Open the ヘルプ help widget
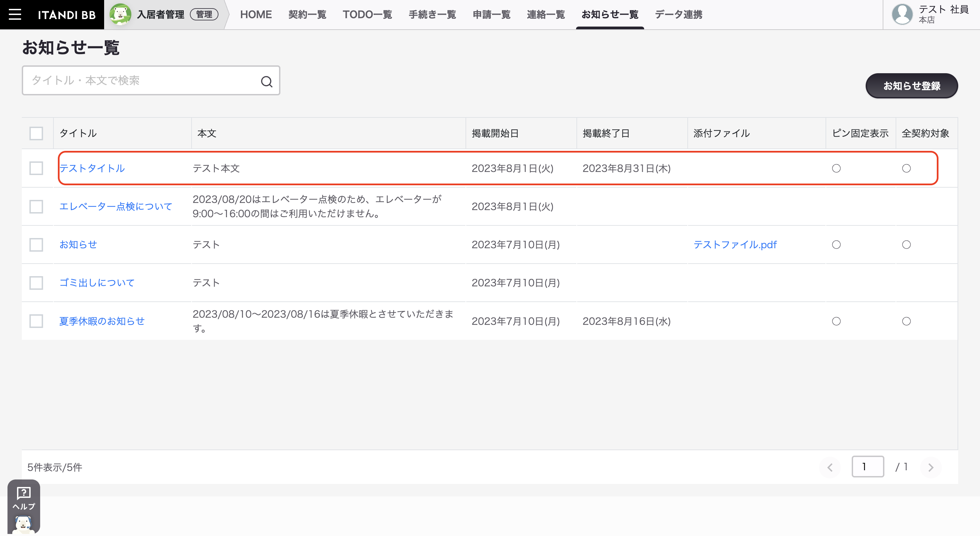980x536 pixels. 23,506
